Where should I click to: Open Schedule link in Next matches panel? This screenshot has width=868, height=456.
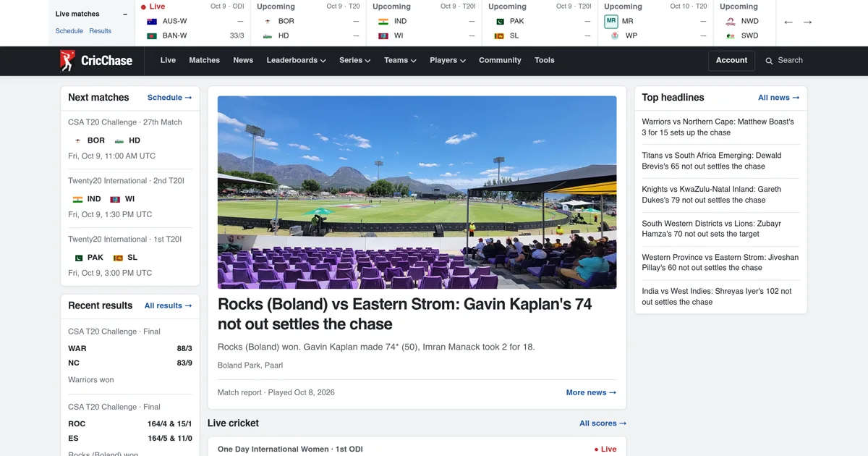pos(169,98)
